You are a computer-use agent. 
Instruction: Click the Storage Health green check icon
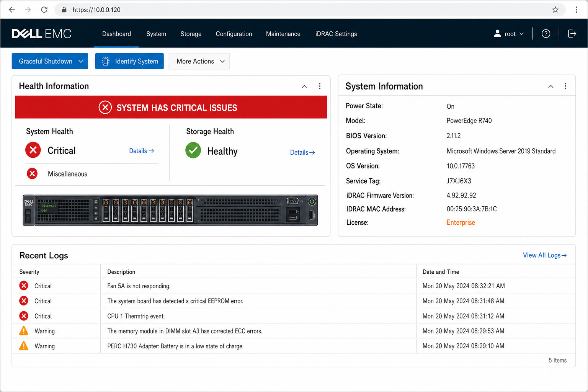[193, 150]
